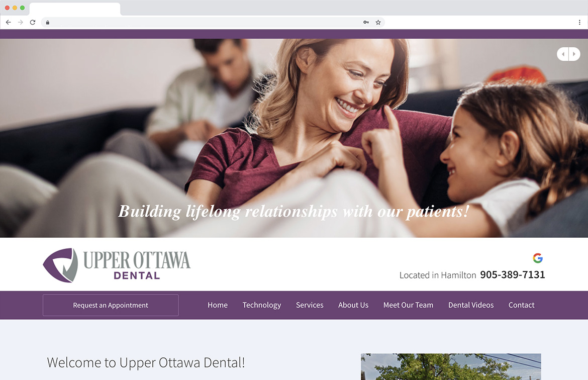Open the Technology menu item
This screenshot has height=380, width=588.
(x=262, y=305)
